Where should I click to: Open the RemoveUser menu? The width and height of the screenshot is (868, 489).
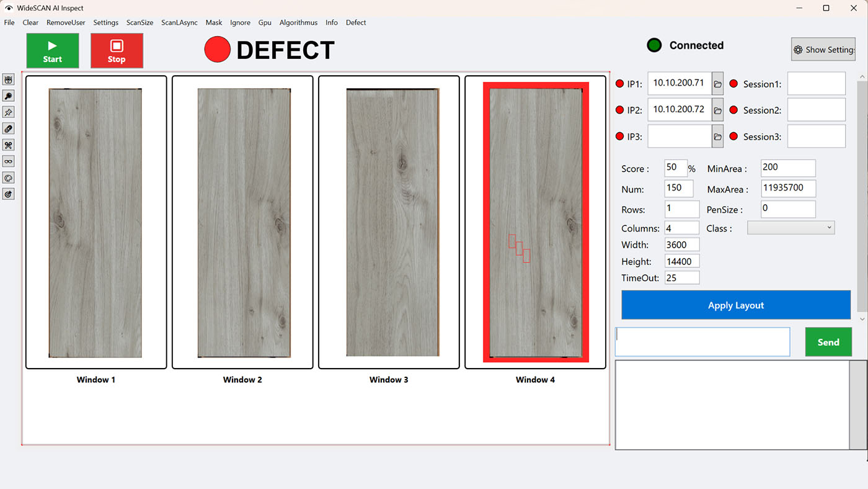[x=66, y=22]
